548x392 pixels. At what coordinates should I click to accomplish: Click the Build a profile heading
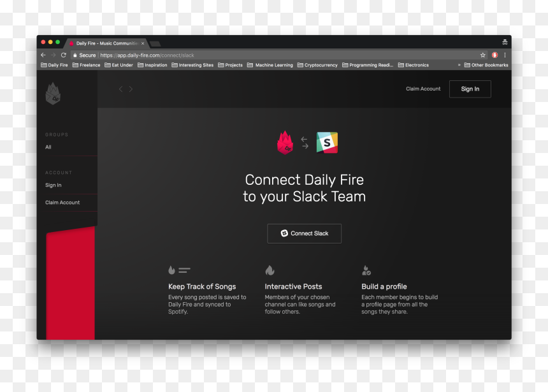coord(384,286)
